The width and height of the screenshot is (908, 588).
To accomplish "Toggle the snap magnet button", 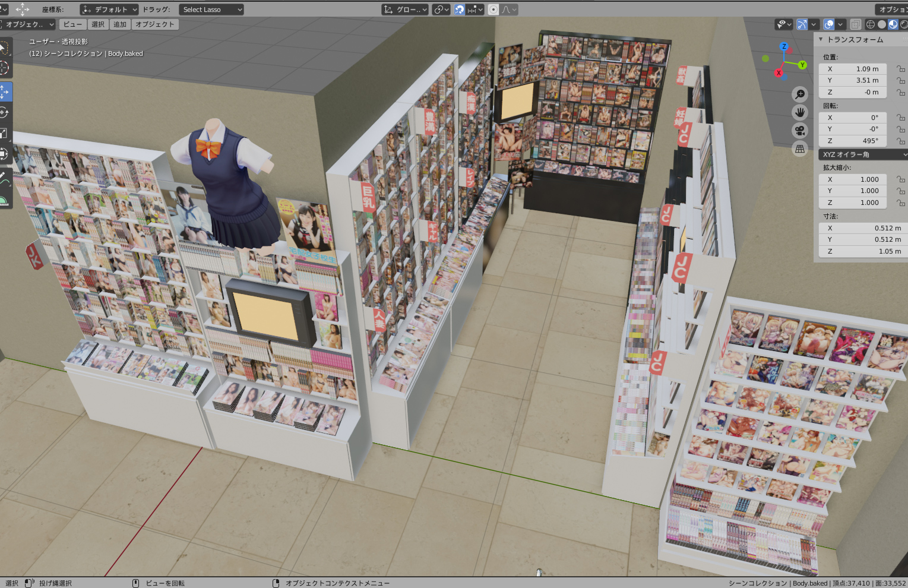I will (460, 10).
